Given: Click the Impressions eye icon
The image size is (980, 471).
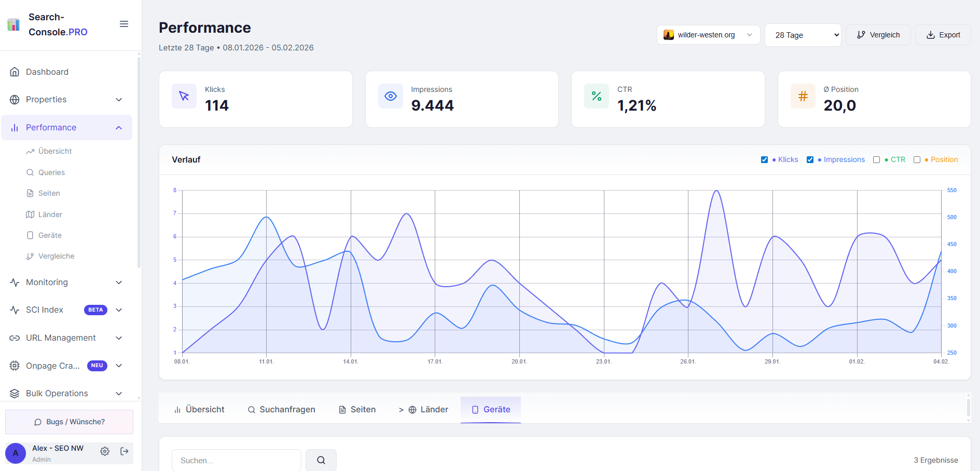Looking at the screenshot, I should (x=391, y=96).
